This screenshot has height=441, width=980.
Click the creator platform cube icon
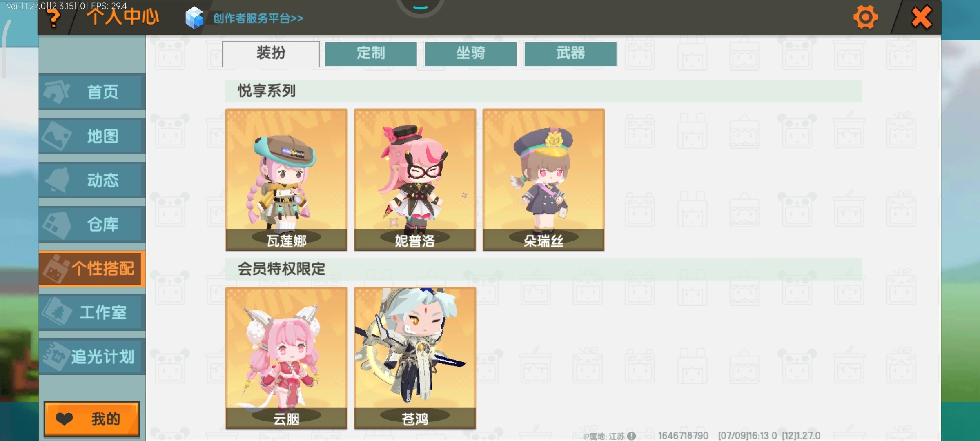[x=194, y=18]
